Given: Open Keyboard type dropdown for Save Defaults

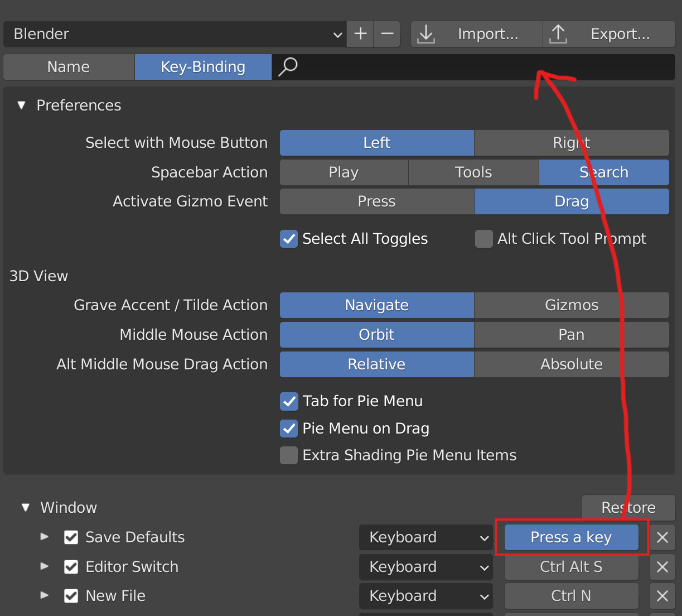Looking at the screenshot, I should (426, 537).
